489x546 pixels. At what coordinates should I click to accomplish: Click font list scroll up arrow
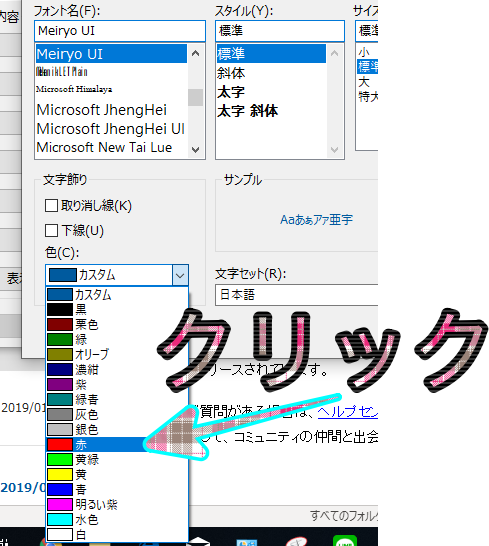tap(195, 53)
